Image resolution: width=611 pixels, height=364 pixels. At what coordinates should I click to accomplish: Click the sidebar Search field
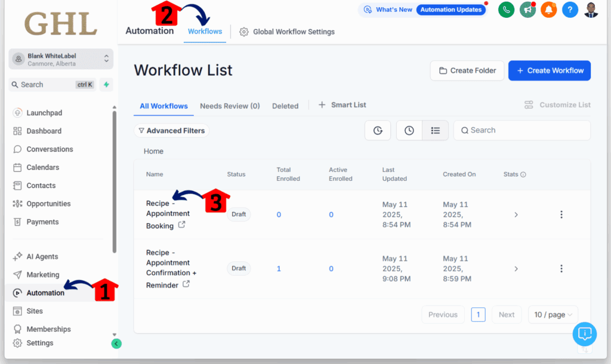click(x=53, y=85)
